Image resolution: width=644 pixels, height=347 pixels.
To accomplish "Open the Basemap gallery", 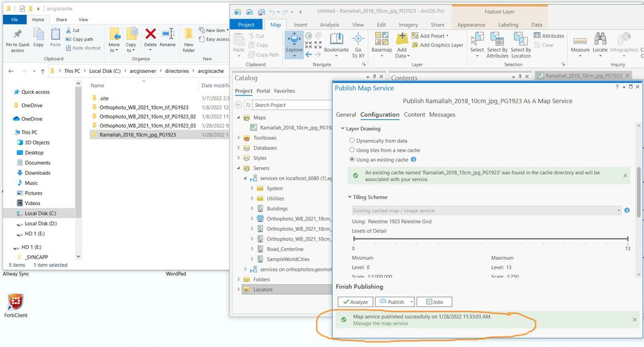I will 382,43.
